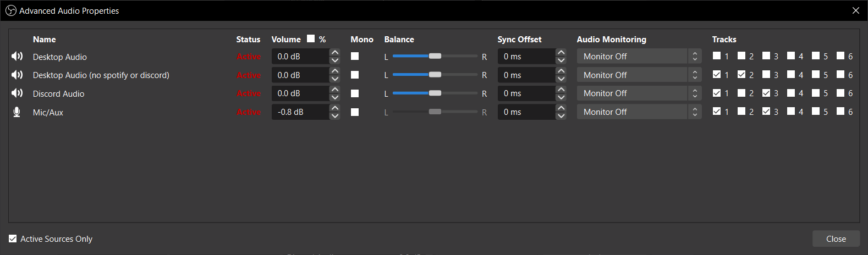Enable track 5 for Desktop Audio
Viewport: 868px width, 255px height.
click(x=816, y=56)
